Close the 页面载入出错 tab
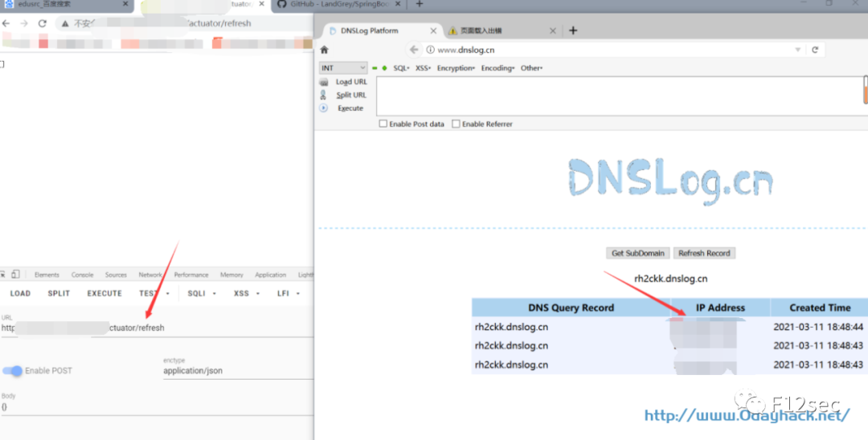Viewport: 868px width, 440px height. [552, 31]
